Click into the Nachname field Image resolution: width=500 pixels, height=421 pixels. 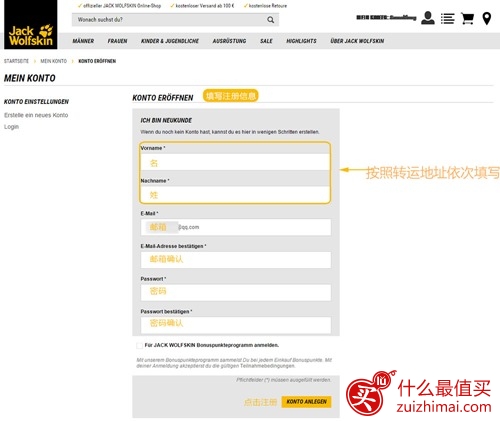[235, 195]
